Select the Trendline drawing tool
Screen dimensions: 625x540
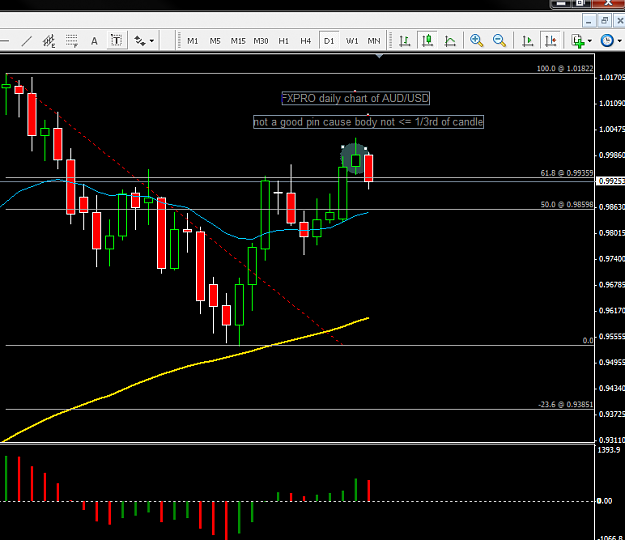coord(27,41)
